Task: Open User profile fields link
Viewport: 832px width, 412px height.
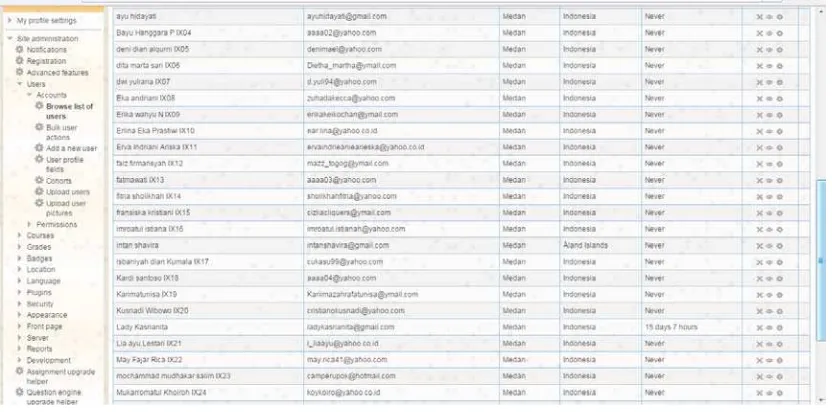Action: pos(65,165)
